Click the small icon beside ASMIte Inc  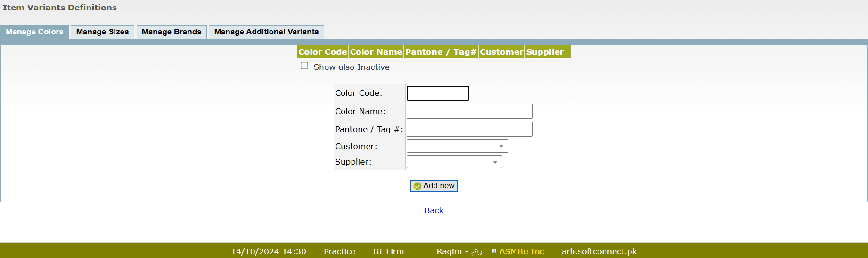point(494,251)
